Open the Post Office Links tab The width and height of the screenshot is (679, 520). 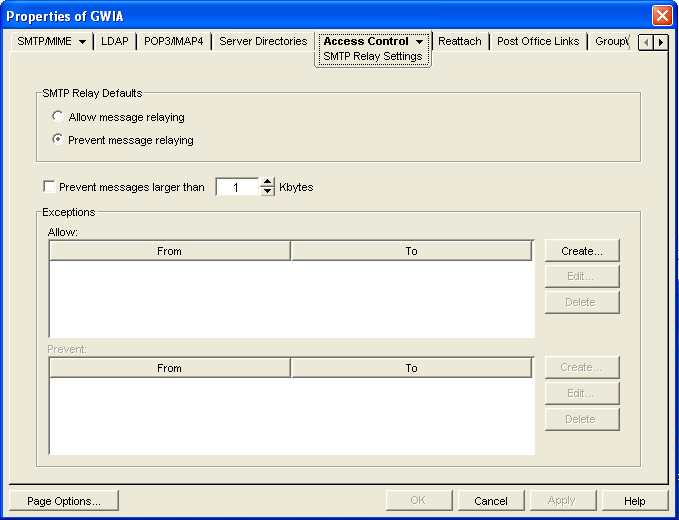point(540,42)
